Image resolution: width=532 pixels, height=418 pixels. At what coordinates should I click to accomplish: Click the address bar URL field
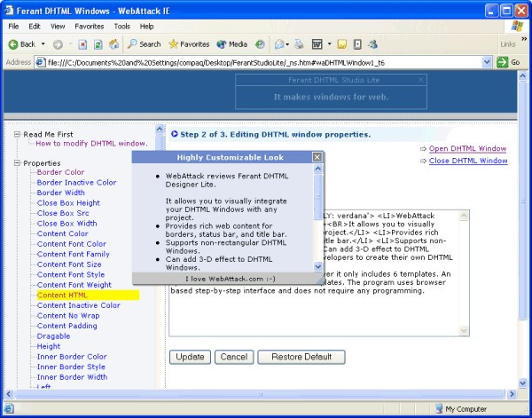click(x=258, y=63)
